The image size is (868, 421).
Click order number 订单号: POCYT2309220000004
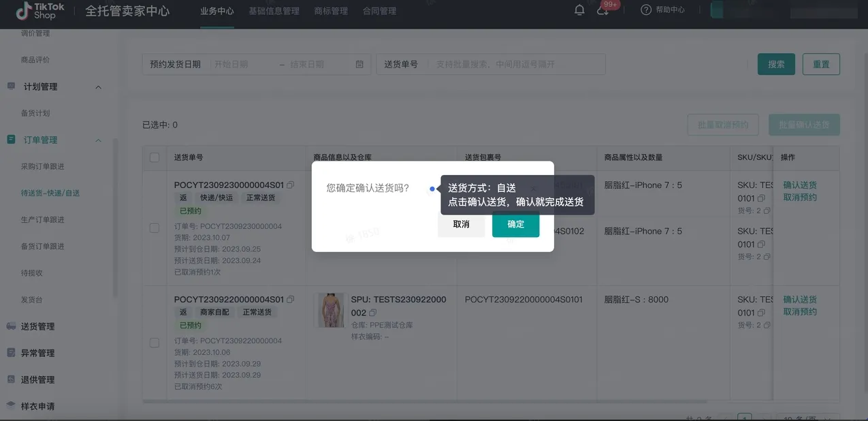[228, 341]
